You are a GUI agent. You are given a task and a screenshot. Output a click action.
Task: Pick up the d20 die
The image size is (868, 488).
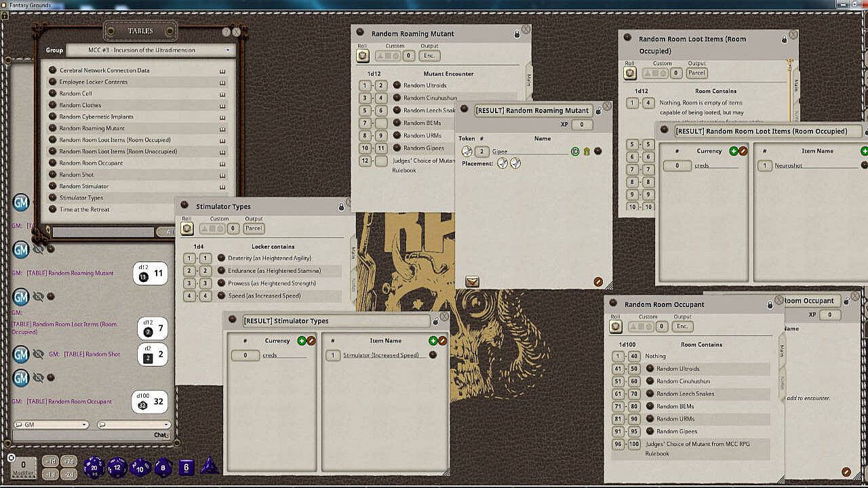(x=94, y=467)
